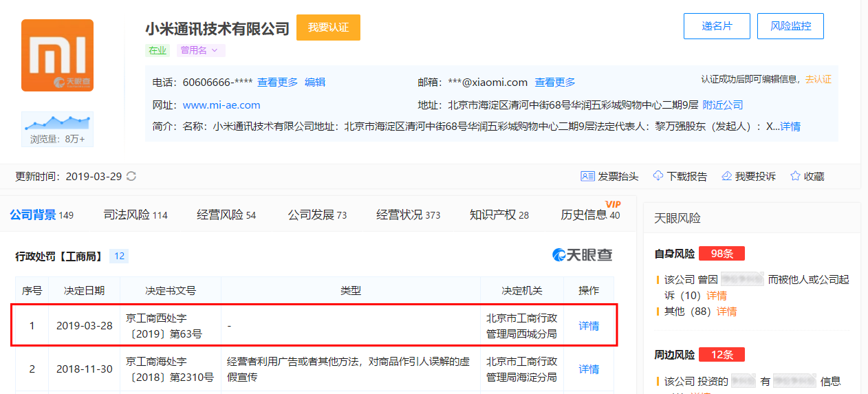Open the 浏览量 views trend chart
The width and height of the screenshot is (868, 394).
click(57, 129)
